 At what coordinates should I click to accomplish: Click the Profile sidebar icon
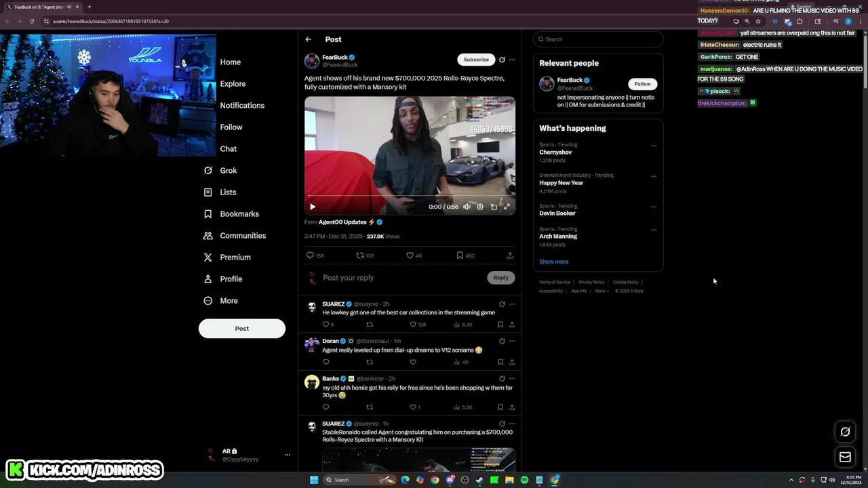[x=208, y=279]
